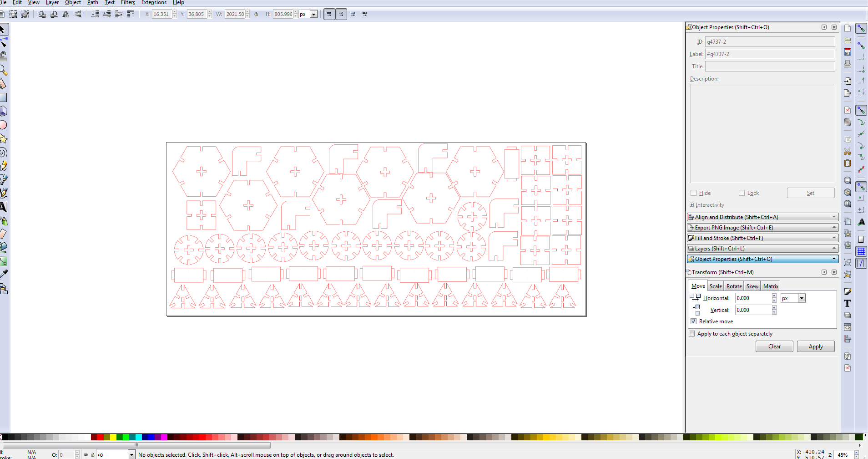Select the Eraser tool
Viewport: 868px width, 459px height.
[3, 234]
